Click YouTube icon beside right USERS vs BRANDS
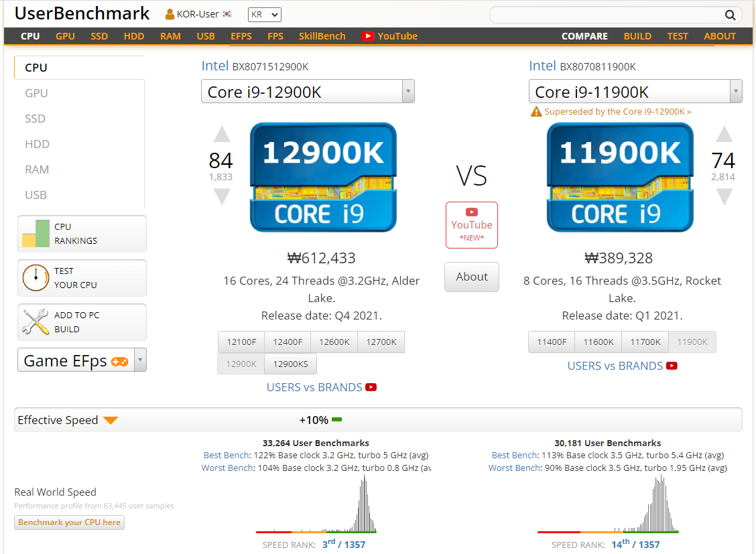The height and width of the screenshot is (554, 756). pyautogui.click(x=672, y=366)
